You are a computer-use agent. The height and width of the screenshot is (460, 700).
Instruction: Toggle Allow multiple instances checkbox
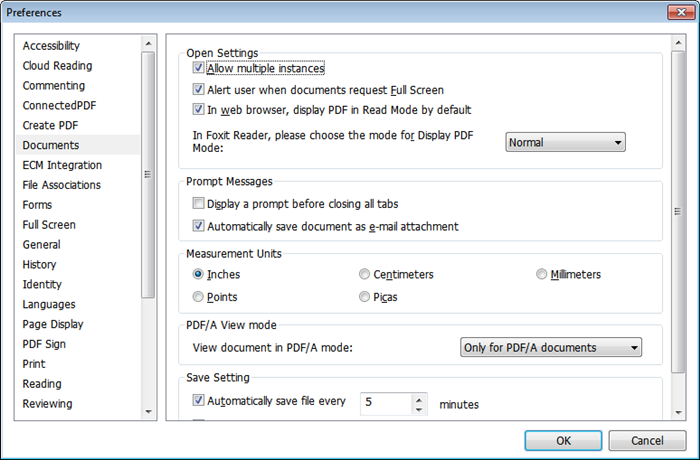(198, 70)
